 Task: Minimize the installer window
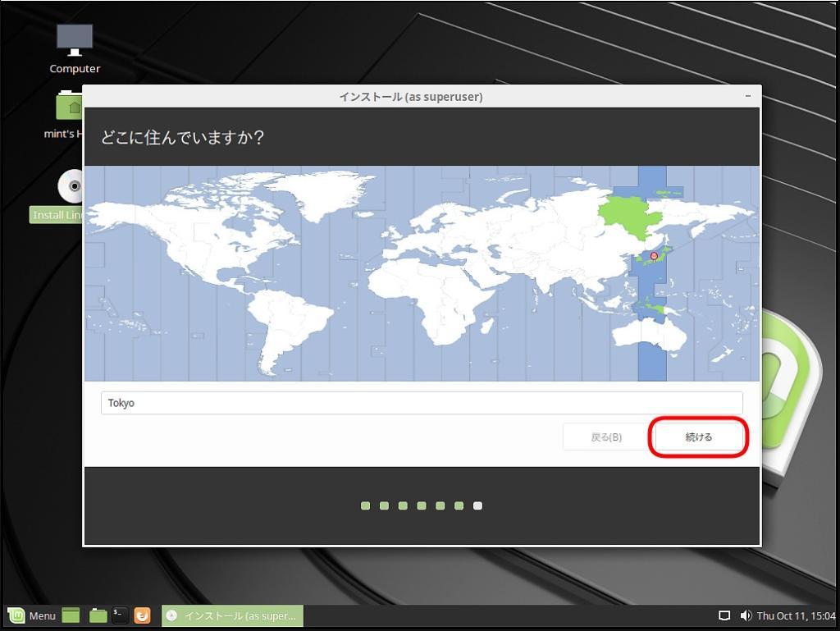click(x=747, y=96)
